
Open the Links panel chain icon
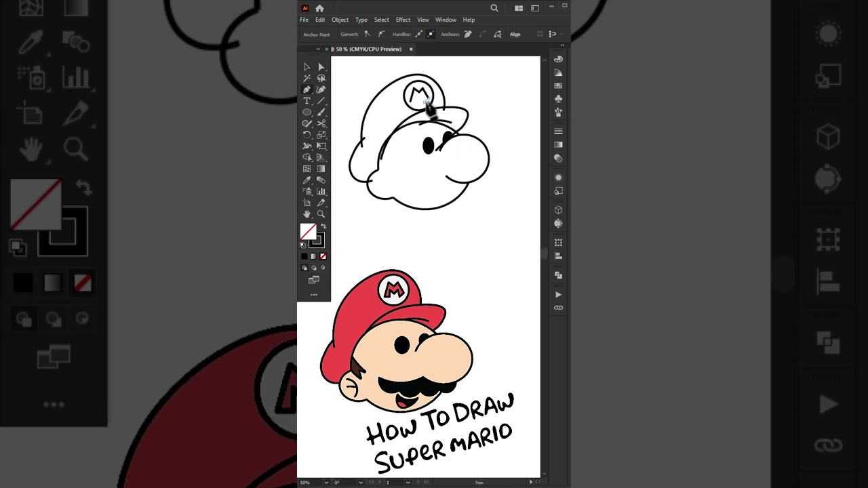click(558, 308)
